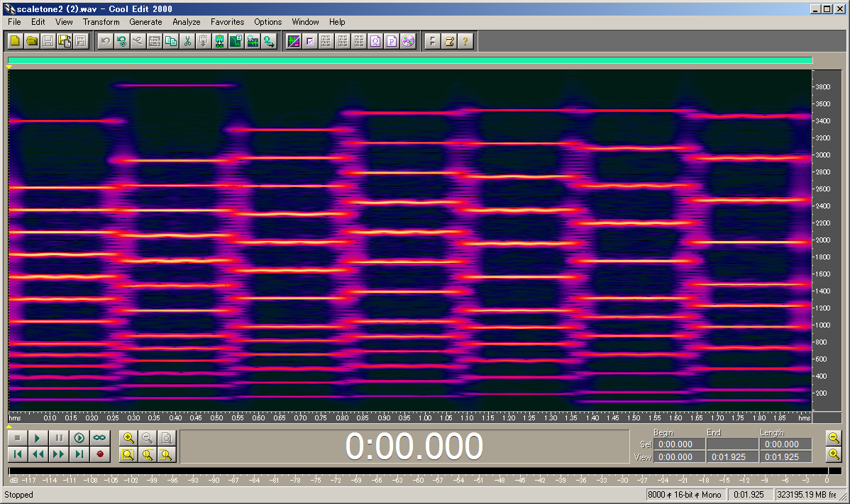850x504 pixels.
Task: Open the File menu
Action: pyautogui.click(x=15, y=22)
